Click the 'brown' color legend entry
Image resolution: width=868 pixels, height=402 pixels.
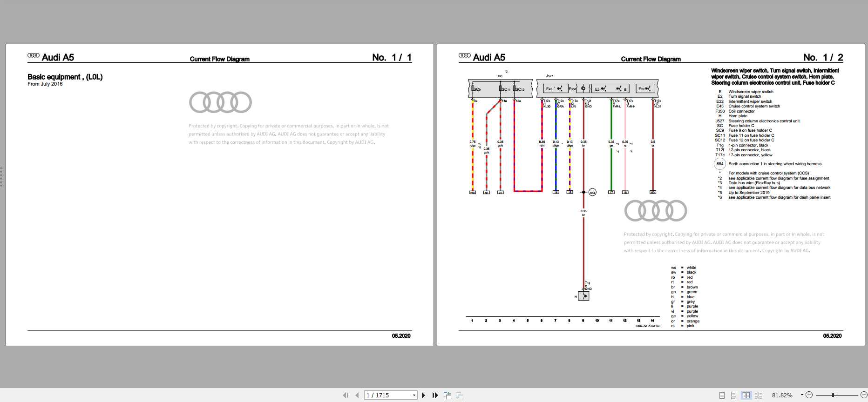point(692,287)
